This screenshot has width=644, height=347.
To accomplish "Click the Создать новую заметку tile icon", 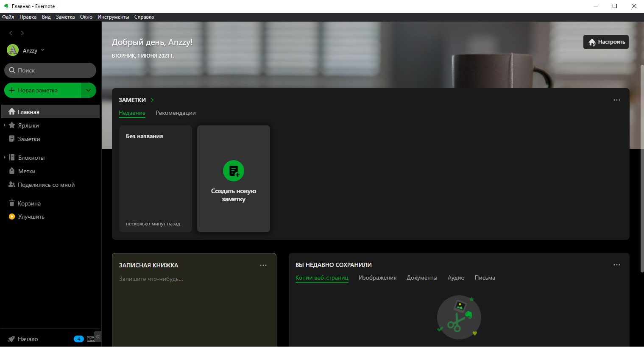I will point(233,171).
